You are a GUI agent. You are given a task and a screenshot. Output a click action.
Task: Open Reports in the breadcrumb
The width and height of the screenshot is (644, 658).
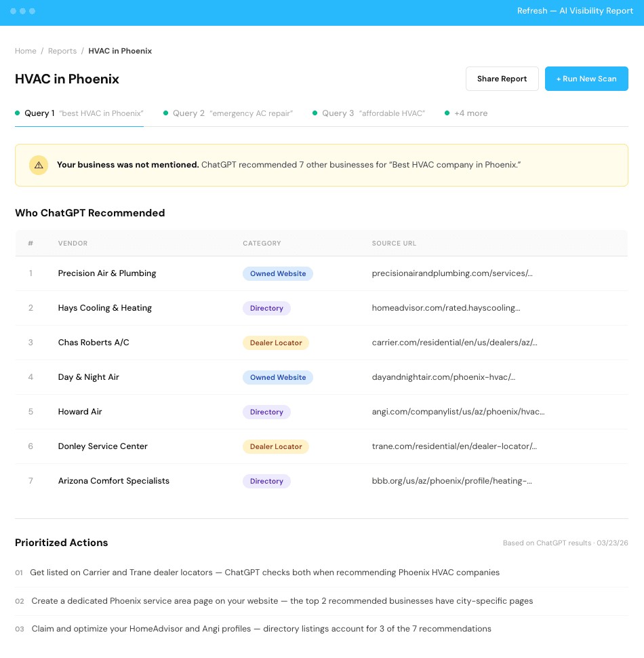(62, 51)
